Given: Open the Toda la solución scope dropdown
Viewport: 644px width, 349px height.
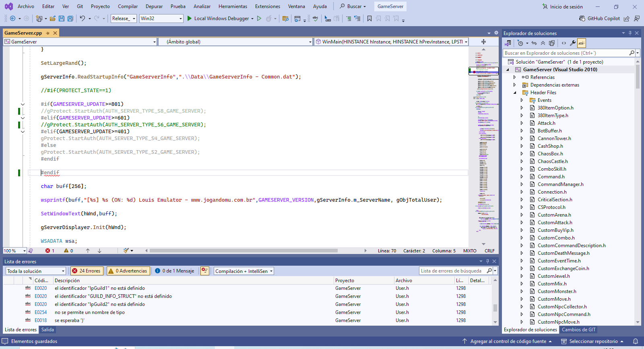Looking at the screenshot, I should point(35,271).
